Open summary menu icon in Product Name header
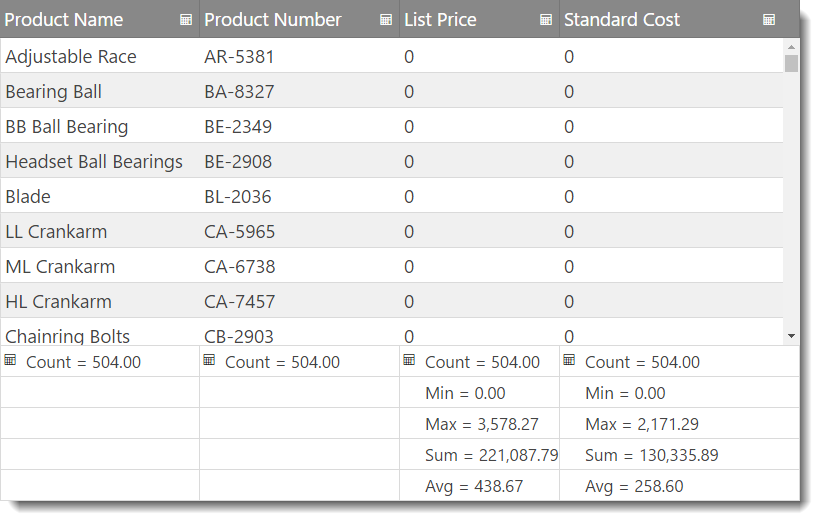The width and height of the screenshot is (820, 521). (186, 20)
